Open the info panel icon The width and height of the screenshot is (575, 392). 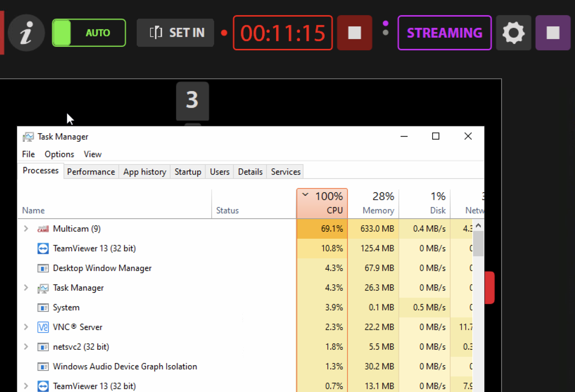click(x=26, y=33)
